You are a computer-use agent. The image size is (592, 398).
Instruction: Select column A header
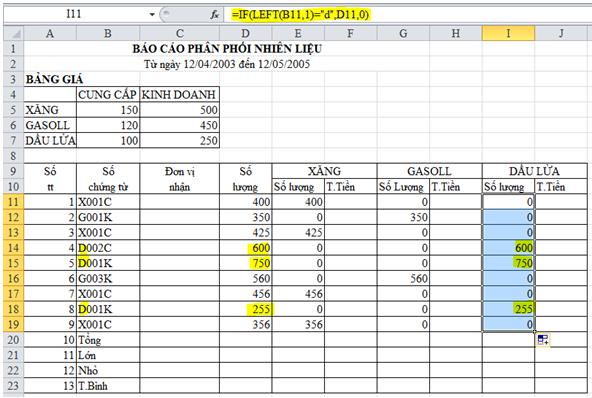(50, 33)
